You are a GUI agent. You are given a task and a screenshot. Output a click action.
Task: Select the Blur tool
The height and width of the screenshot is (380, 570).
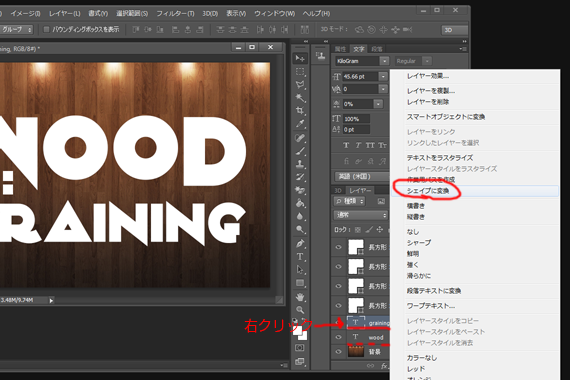300,216
